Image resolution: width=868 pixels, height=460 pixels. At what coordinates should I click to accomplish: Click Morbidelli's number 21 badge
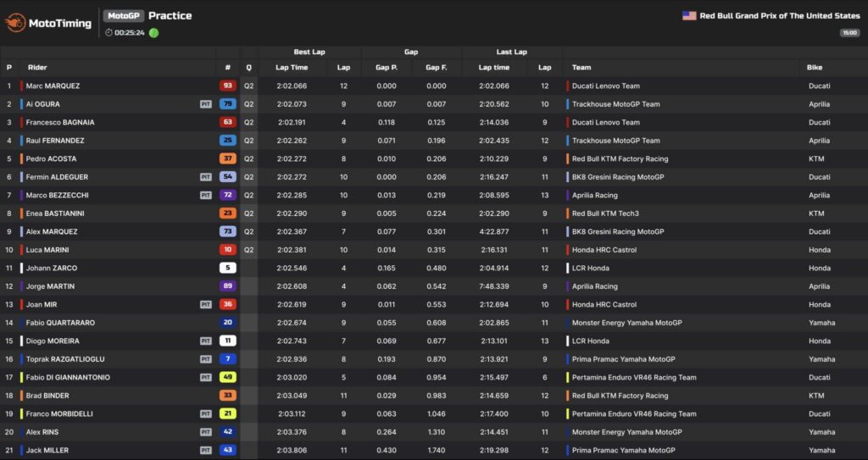click(x=227, y=414)
